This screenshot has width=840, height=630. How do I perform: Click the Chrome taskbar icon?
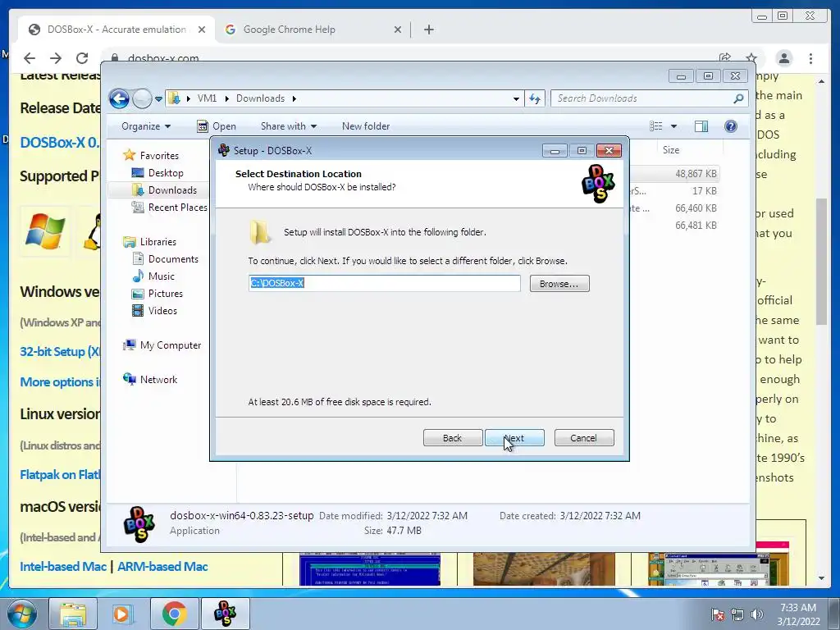pyautogui.click(x=174, y=614)
